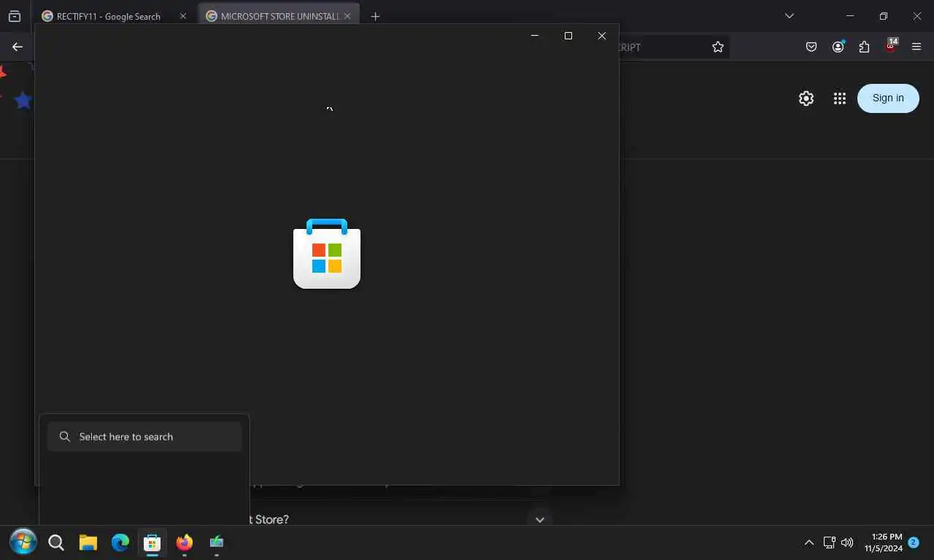The image size is (934, 560).
Task: Close the Microsoft Store window
Action: [602, 36]
